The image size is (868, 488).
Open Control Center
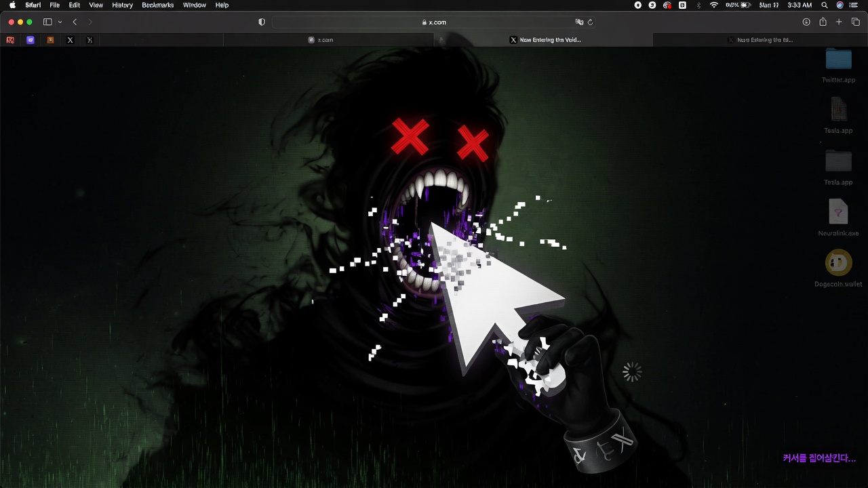click(x=854, y=5)
